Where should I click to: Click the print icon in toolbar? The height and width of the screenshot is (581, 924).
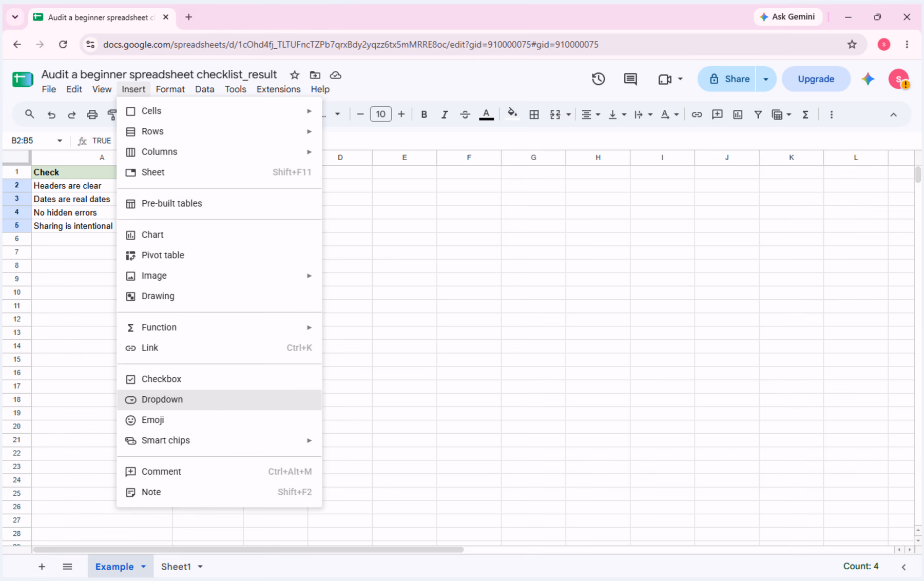(x=92, y=114)
